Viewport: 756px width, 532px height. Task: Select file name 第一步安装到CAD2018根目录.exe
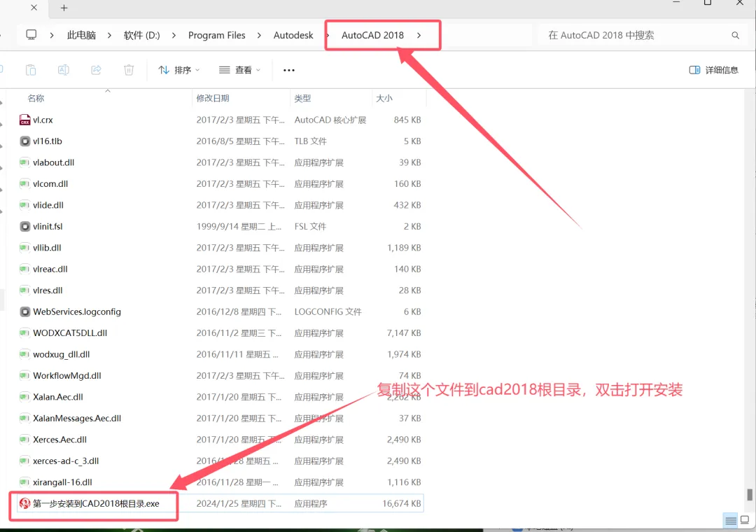pyautogui.click(x=96, y=503)
